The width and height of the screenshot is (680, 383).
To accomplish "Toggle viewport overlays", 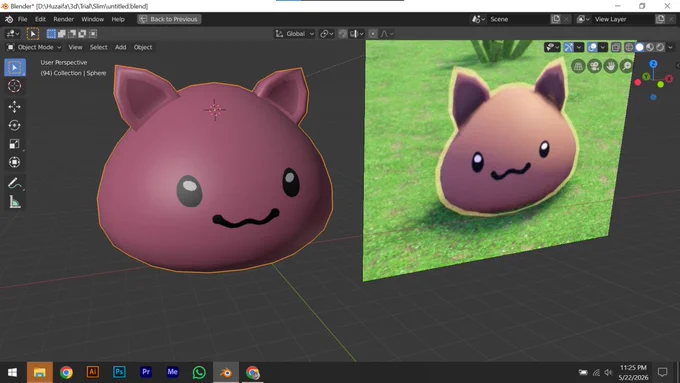I will pos(592,47).
